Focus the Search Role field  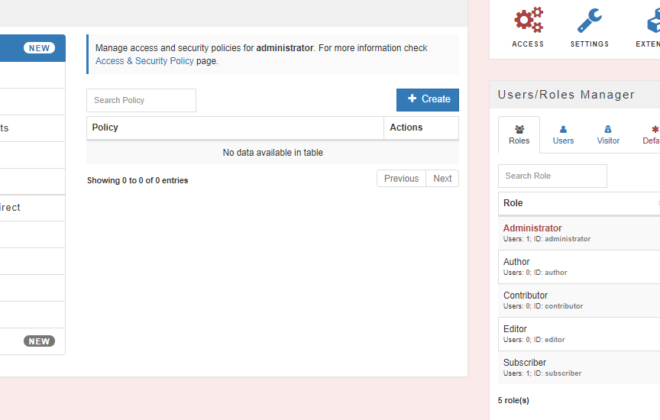(x=552, y=176)
